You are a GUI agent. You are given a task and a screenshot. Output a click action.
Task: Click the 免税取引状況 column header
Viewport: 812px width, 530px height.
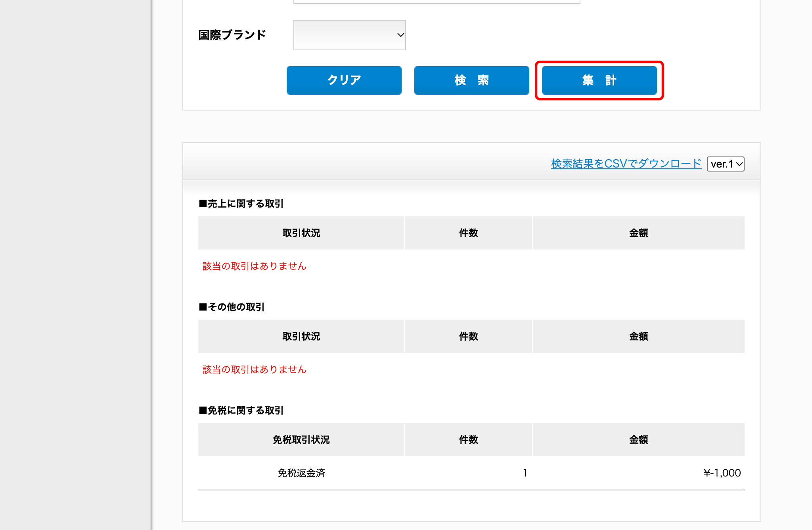point(301,440)
